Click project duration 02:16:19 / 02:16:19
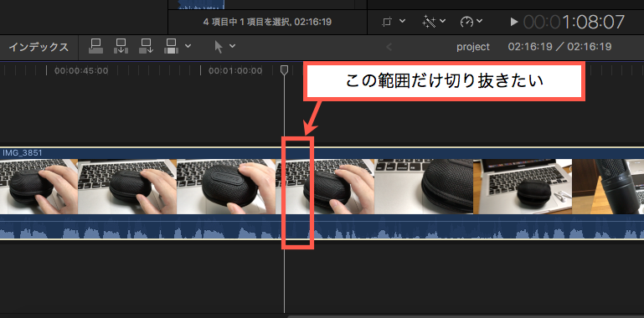Screen dimensions: 644x318 (x=559, y=47)
